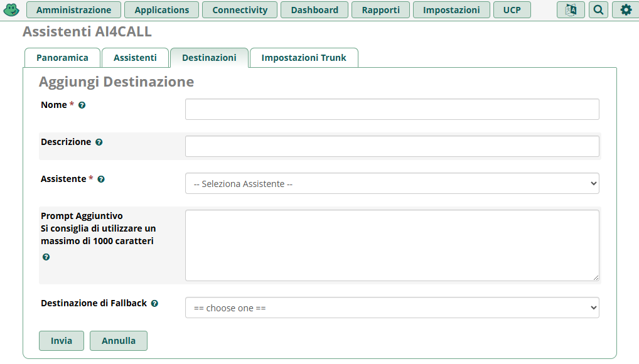This screenshot has height=364, width=639.
Task: Cancel with the Annulla button
Action: [118, 341]
